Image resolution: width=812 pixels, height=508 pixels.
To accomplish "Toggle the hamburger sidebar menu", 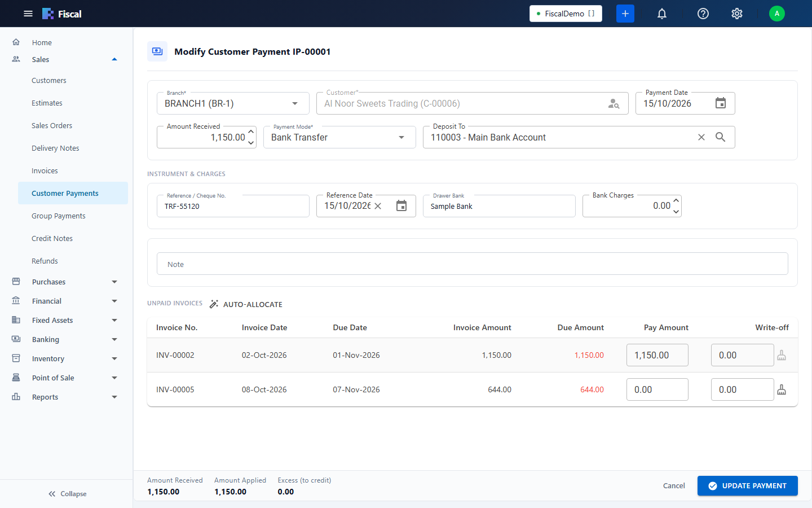I will tap(28, 14).
